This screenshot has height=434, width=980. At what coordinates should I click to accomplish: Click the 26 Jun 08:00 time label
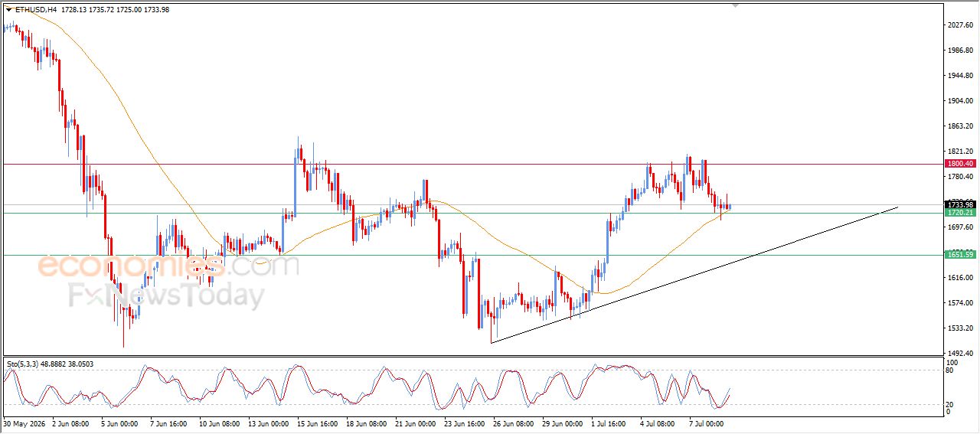pyautogui.click(x=512, y=423)
